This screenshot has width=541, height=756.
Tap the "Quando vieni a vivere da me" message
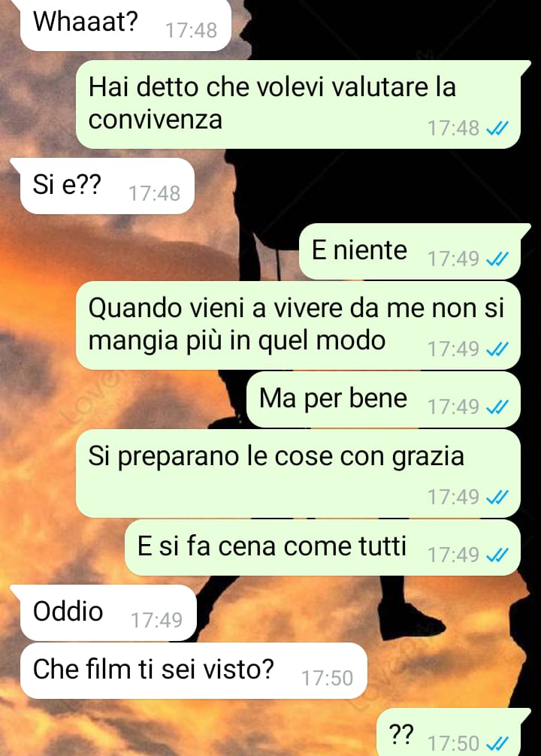coord(298,325)
